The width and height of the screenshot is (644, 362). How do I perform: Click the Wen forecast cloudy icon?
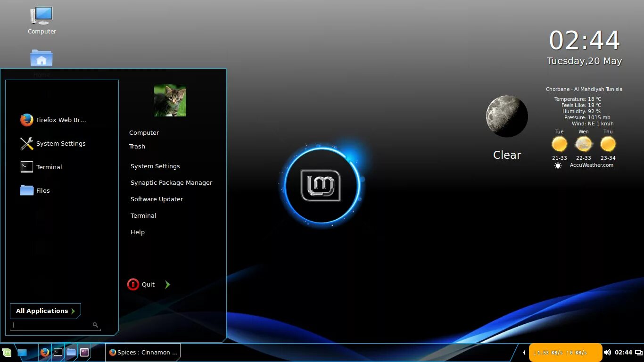coord(584,144)
